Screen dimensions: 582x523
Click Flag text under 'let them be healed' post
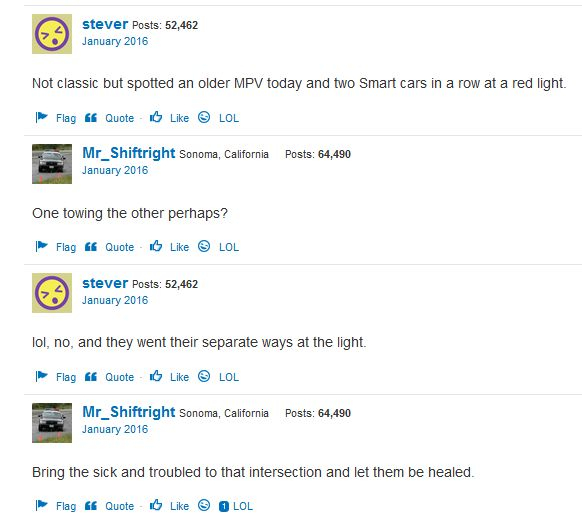click(x=66, y=506)
